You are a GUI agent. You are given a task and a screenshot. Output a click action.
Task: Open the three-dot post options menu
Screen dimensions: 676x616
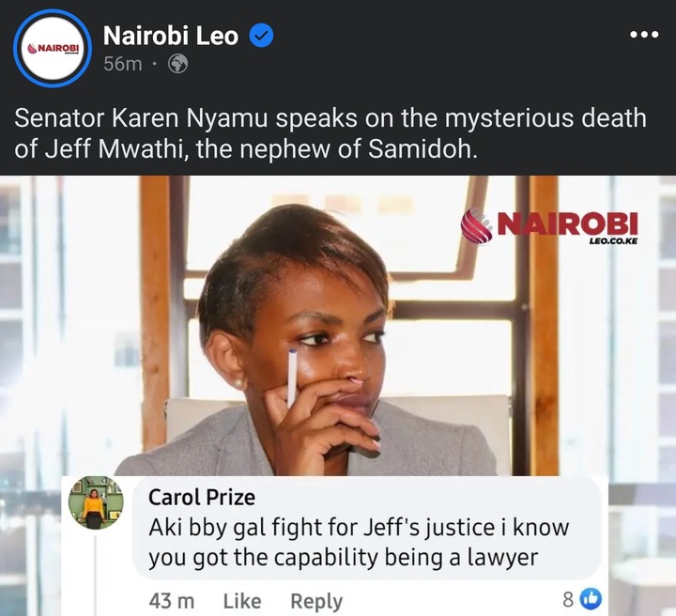644,35
